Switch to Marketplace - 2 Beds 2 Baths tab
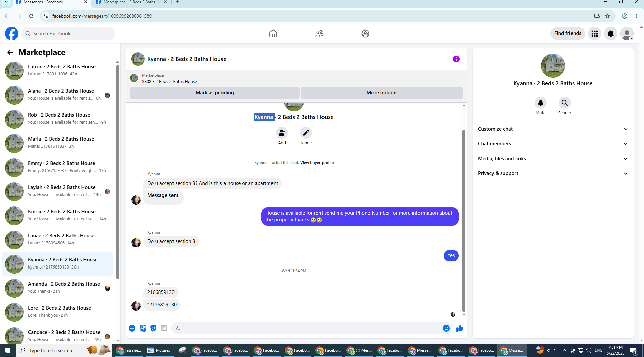This screenshot has width=644, height=357. 132,2
